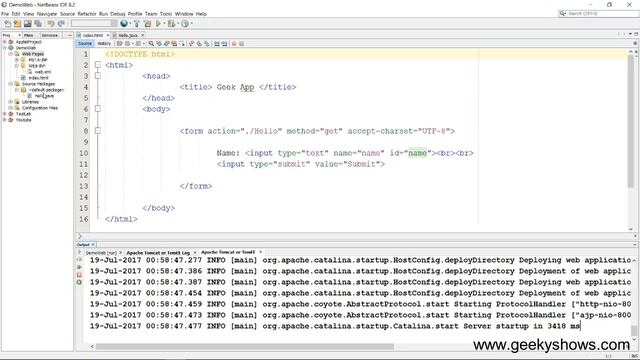Open the Tools menu
Image resolution: width=640 pixels, height=360 pixels.
point(166,14)
